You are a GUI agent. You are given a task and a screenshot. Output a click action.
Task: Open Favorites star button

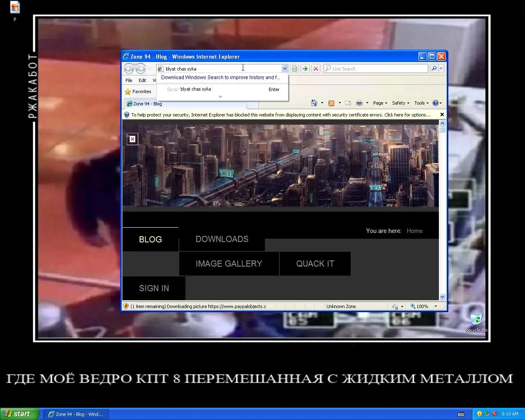(138, 91)
